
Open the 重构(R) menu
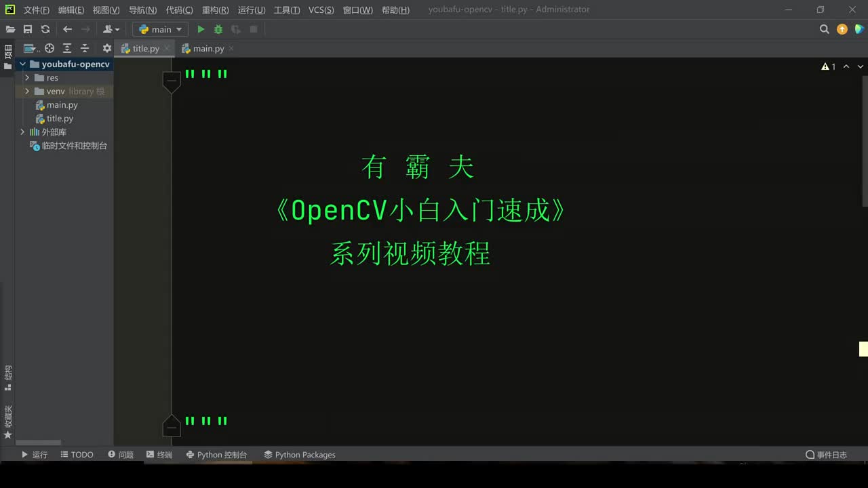[x=215, y=9]
